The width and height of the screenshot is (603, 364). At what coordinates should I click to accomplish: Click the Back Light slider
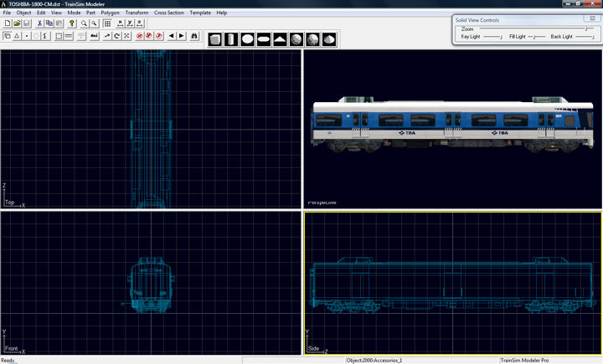coord(585,37)
